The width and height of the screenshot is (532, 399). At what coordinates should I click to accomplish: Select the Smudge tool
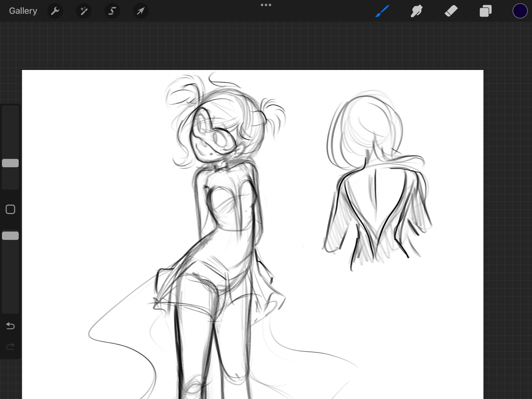[416, 11]
